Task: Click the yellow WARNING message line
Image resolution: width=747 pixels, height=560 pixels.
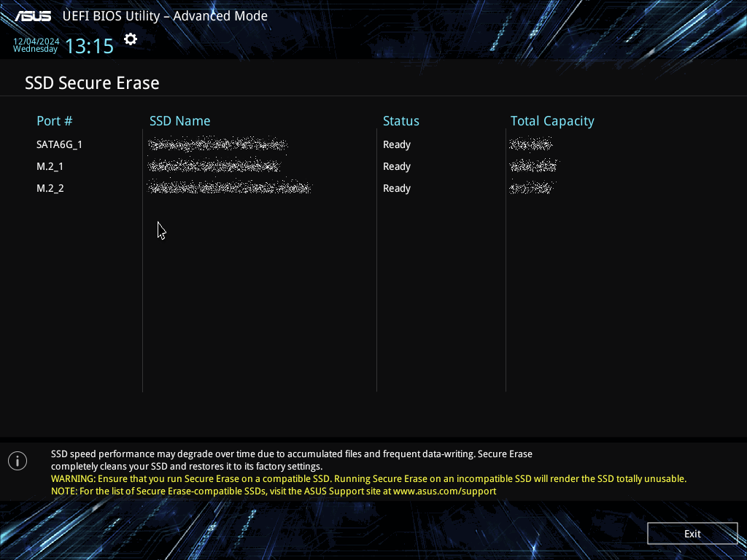Action: point(368,479)
